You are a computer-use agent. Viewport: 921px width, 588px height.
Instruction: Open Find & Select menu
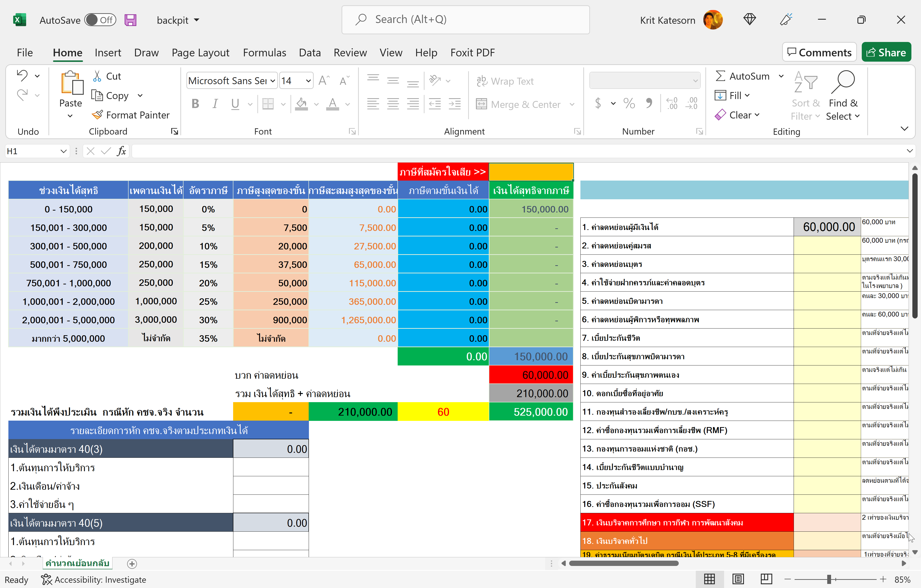click(x=843, y=96)
